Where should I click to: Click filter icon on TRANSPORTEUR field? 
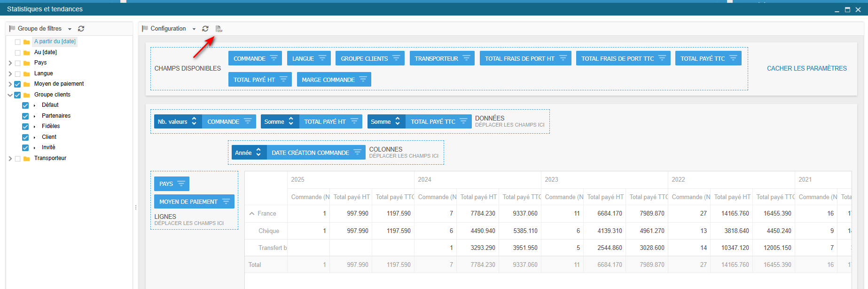[466, 58]
